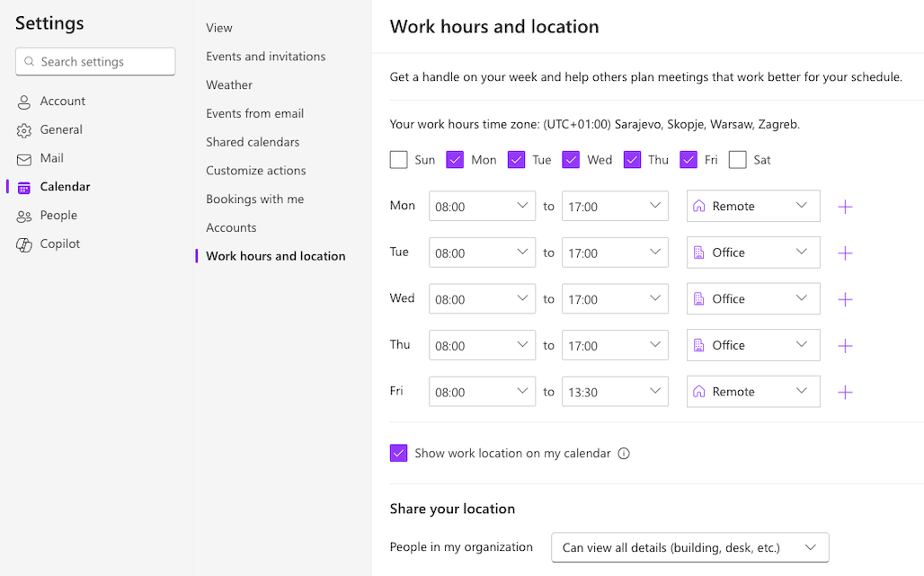Screen dimensions: 924x576
Task: Click the magnifier icon in search box
Action: (x=29, y=61)
